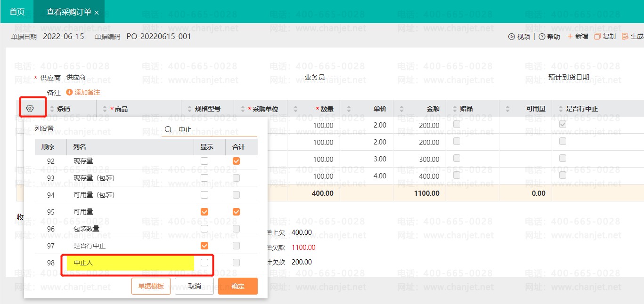Uncheck display checkbox for 是否行中止
The image size is (644, 304).
(x=204, y=246)
